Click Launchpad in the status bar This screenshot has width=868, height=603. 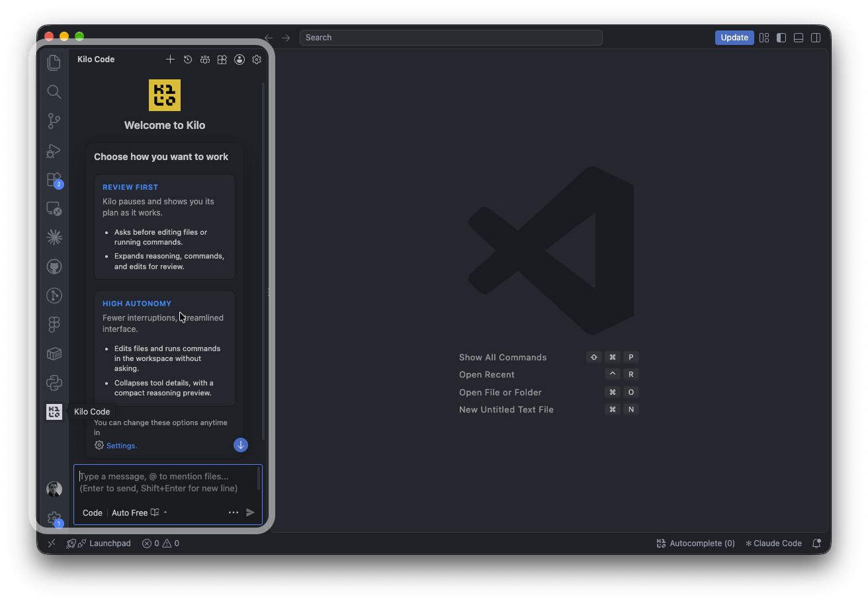point(99,543)
